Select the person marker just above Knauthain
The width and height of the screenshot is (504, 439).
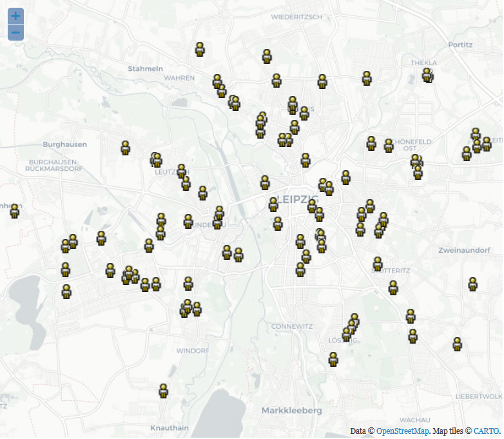[x=164, y=391]
